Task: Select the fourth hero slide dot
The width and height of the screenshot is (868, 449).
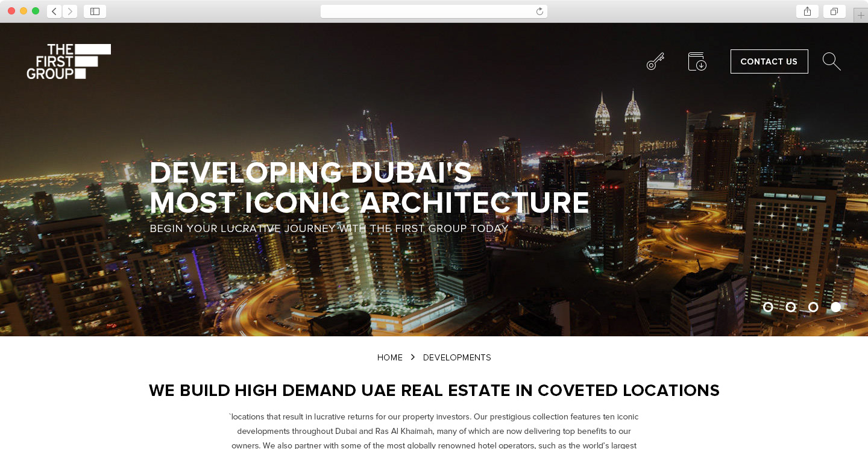Action: (835, 307)
